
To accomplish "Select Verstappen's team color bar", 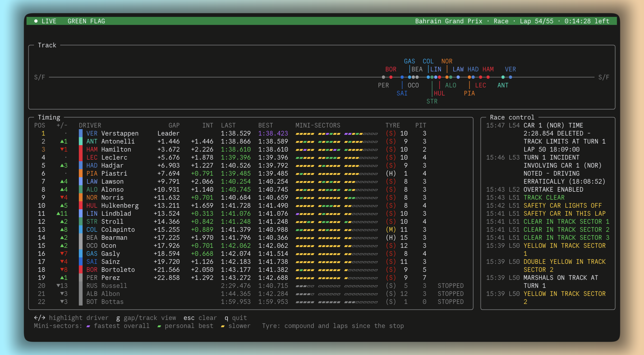I will coord(81,133).
